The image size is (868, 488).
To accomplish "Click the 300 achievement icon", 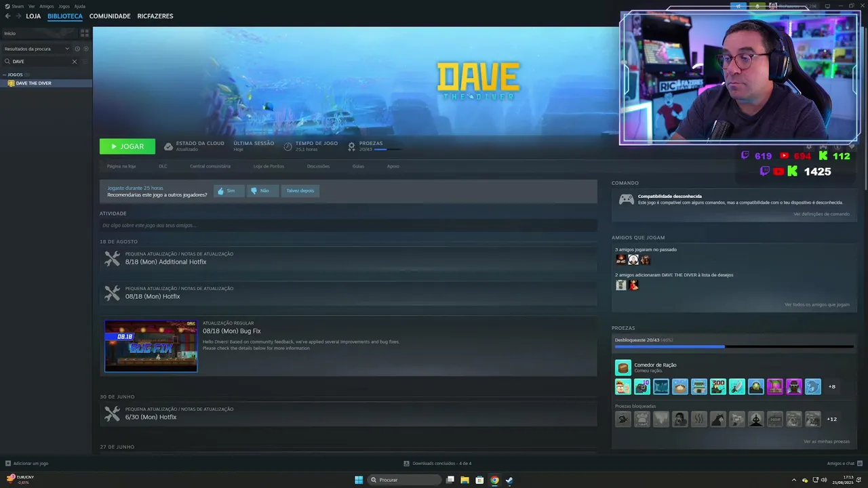I will [x=718, y=386].
